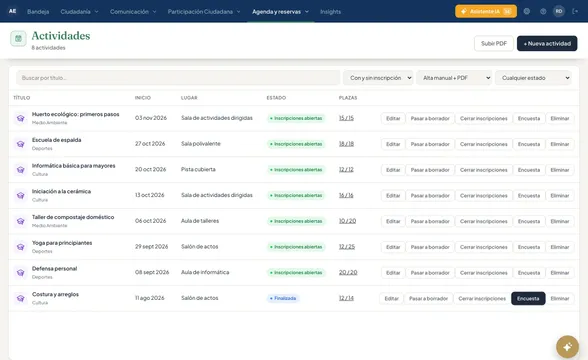Edit the Taller de compostaje doméstico activity
Image resolution: width=588 pixels, height=360 pixels.
393,221
